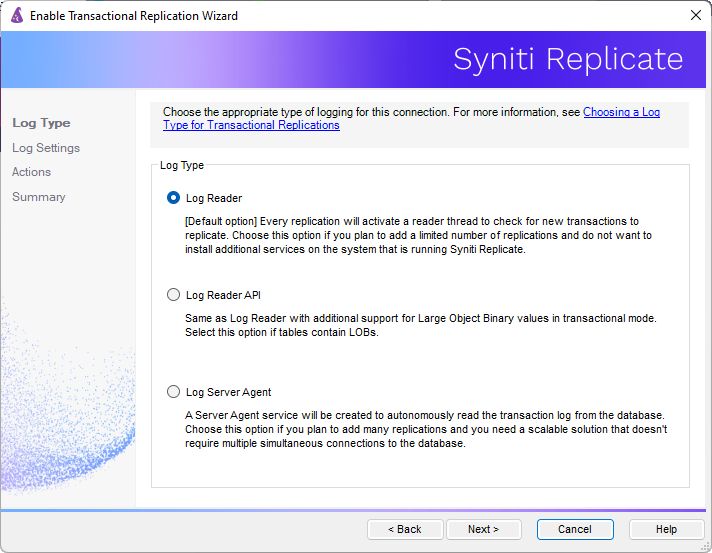Close the wizard window with X
Screen dimensions: 712x553
point(696,15)
